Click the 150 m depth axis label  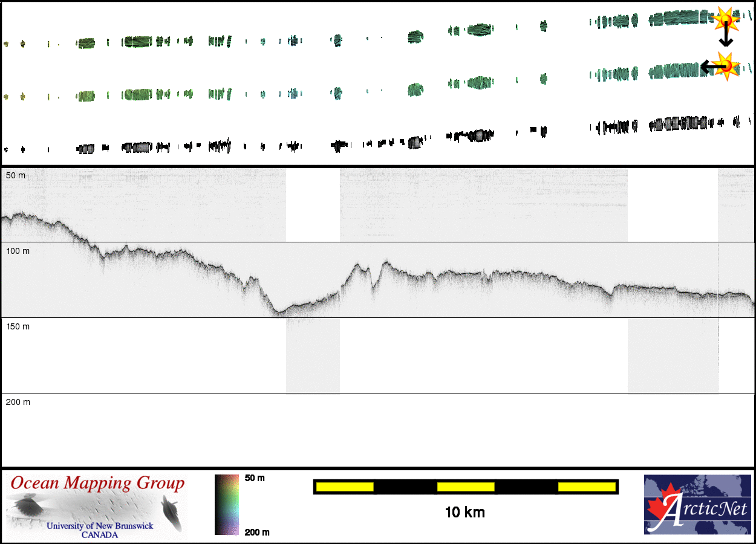[x=18, y=326]
